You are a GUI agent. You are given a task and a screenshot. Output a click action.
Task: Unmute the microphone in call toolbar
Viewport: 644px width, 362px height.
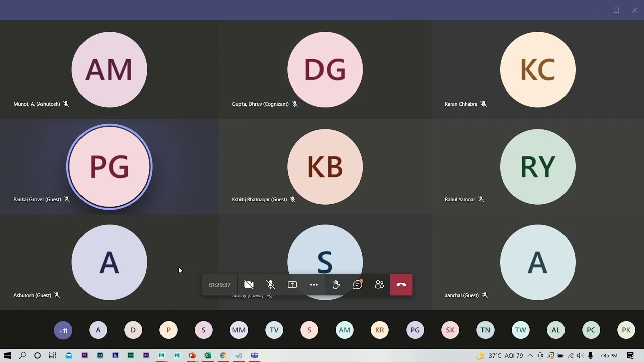(x=270, y=285)
